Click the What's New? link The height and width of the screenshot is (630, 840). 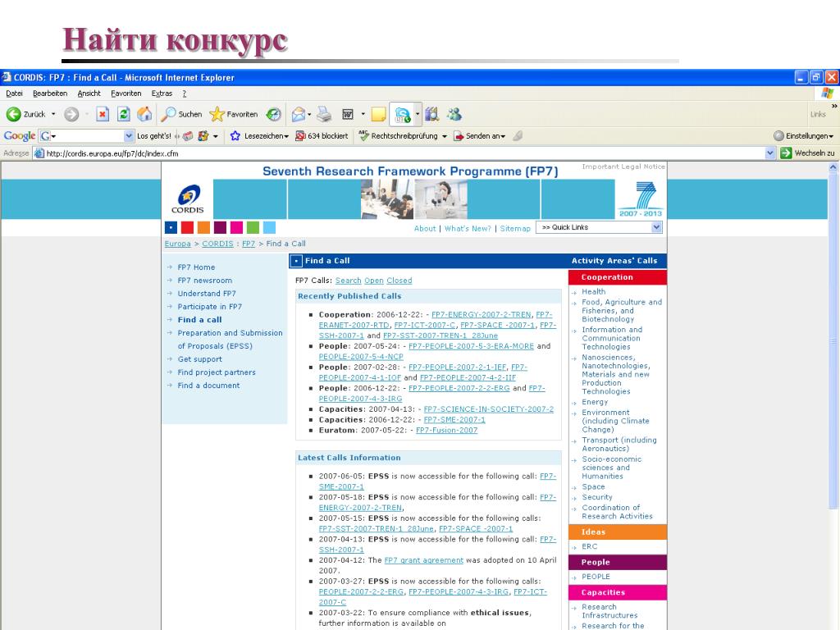pyautogui.click(x=468, y=229)
